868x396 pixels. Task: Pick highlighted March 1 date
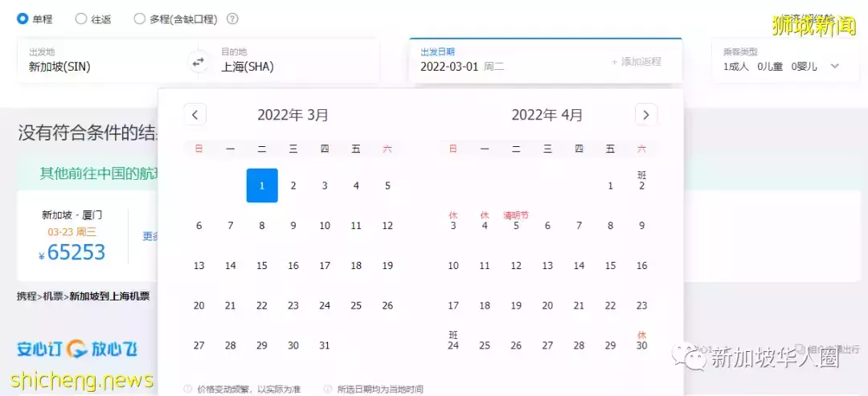pyautogui.click(x=262, y=186)
